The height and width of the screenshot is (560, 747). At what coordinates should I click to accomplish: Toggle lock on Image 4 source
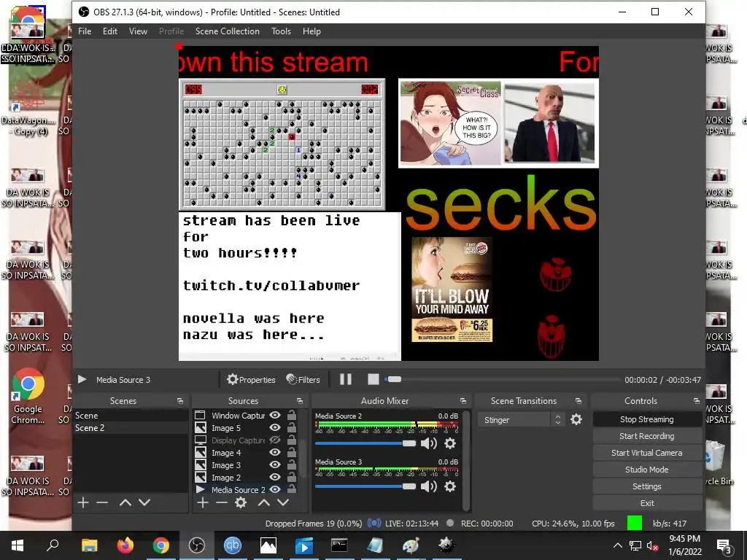click(292, 452)
